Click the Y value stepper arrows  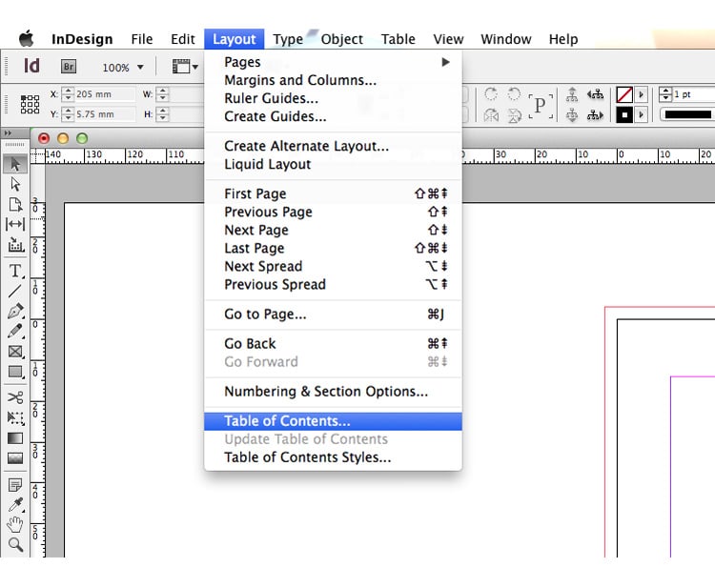coord(68,114)
